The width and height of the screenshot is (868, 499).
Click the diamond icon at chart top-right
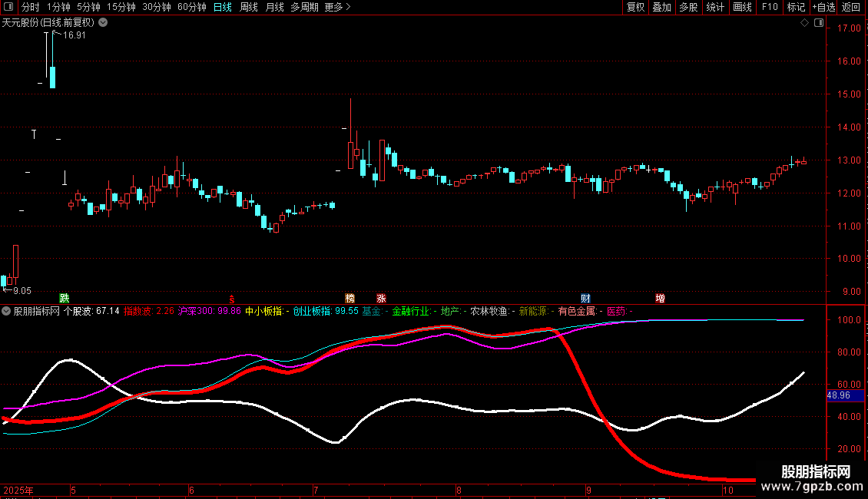804,23
